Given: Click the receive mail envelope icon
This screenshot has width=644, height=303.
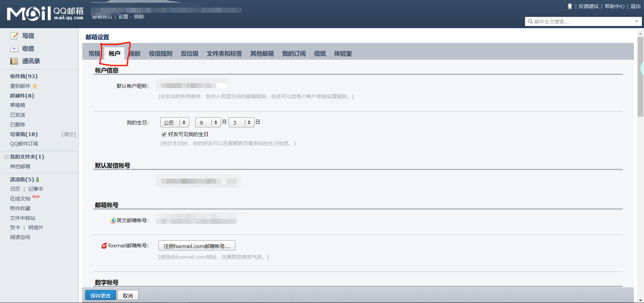Looking at the screenshot, I should 14,49.
